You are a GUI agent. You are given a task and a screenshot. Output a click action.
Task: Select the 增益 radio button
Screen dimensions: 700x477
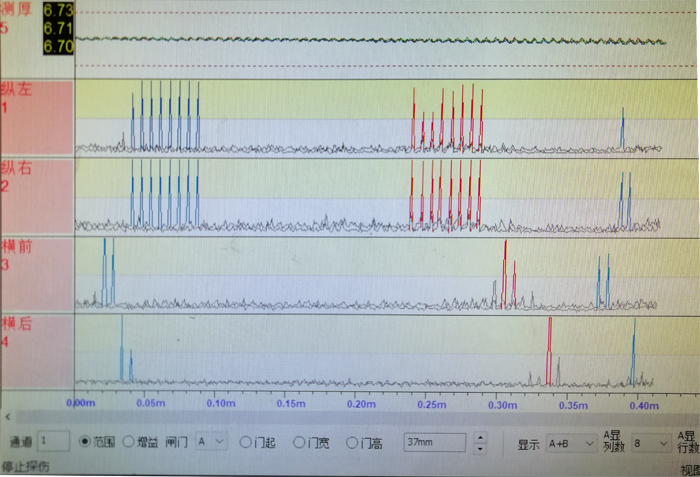[128, 441]
